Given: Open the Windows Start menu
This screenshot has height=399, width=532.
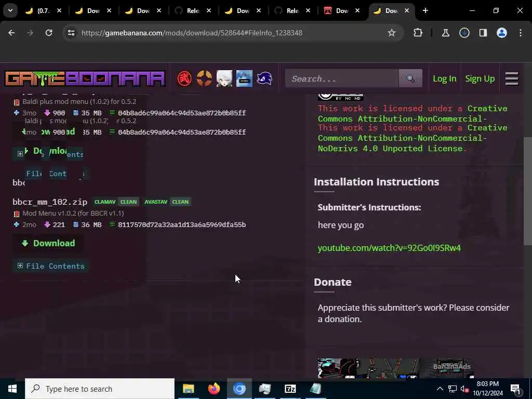Looking at the screenshot, I should coord(12,389).
